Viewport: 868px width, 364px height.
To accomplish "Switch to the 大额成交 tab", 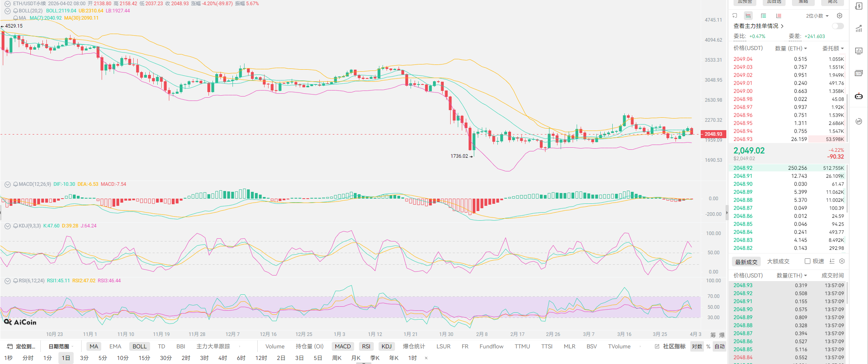I will coord(778,261).
